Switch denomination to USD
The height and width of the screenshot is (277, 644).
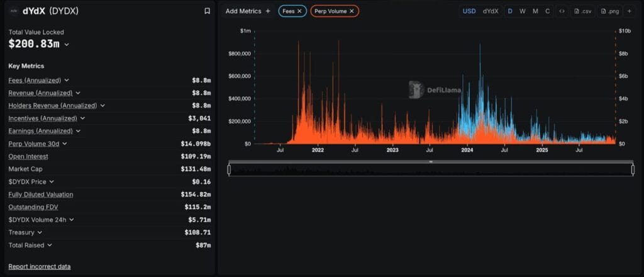tap(469, 11)
